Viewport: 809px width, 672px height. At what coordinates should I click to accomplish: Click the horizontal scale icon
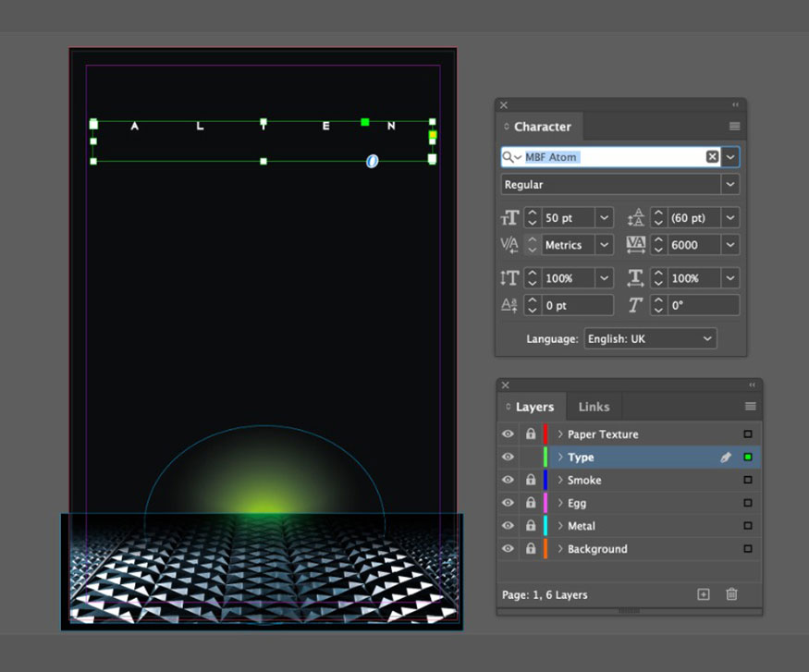[x=636, y=278]
